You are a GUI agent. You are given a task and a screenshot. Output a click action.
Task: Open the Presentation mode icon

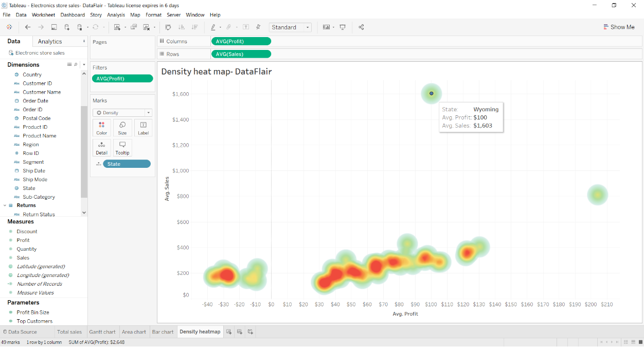(343, 27)
